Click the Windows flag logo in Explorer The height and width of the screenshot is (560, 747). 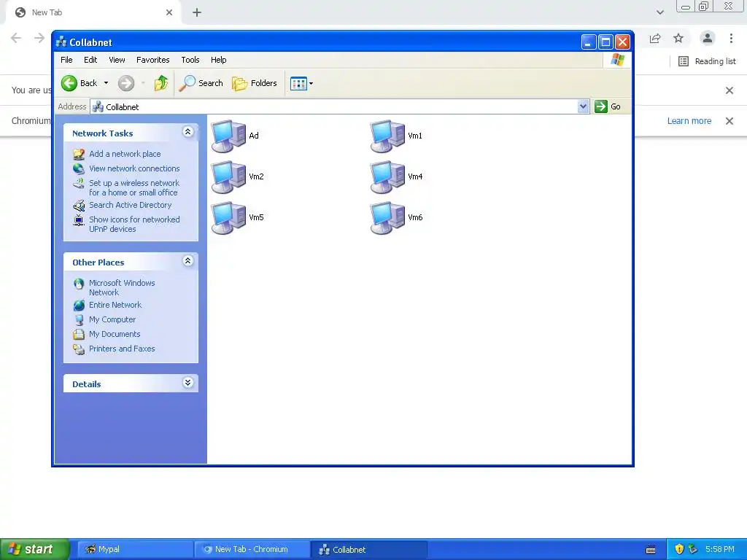click(x=617, y=60)
